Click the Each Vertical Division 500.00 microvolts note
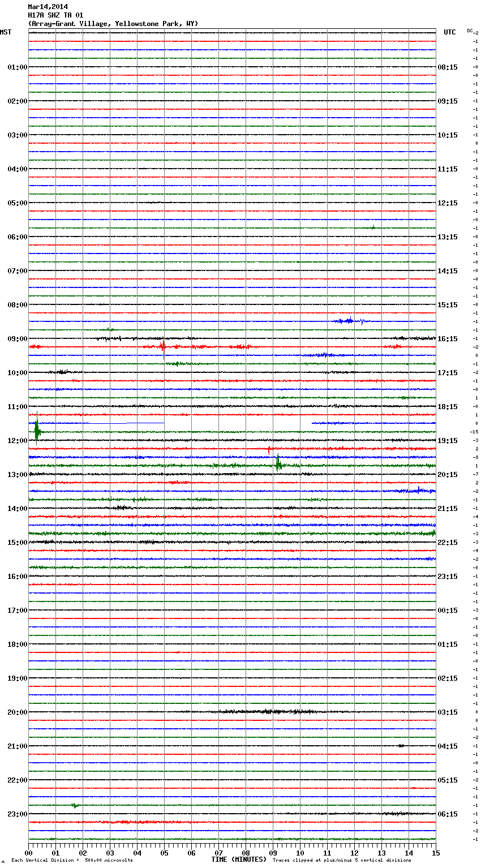This screenshot has height=868, width=481. pos(72,861)
